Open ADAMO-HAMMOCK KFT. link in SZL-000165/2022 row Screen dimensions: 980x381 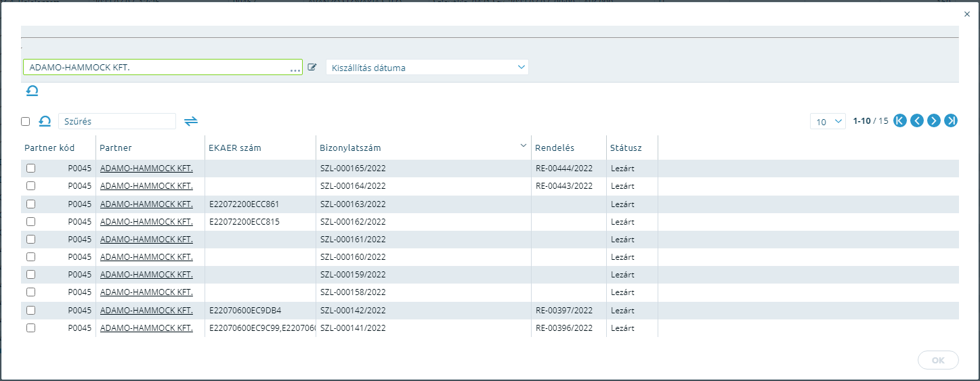coord(146,169)
